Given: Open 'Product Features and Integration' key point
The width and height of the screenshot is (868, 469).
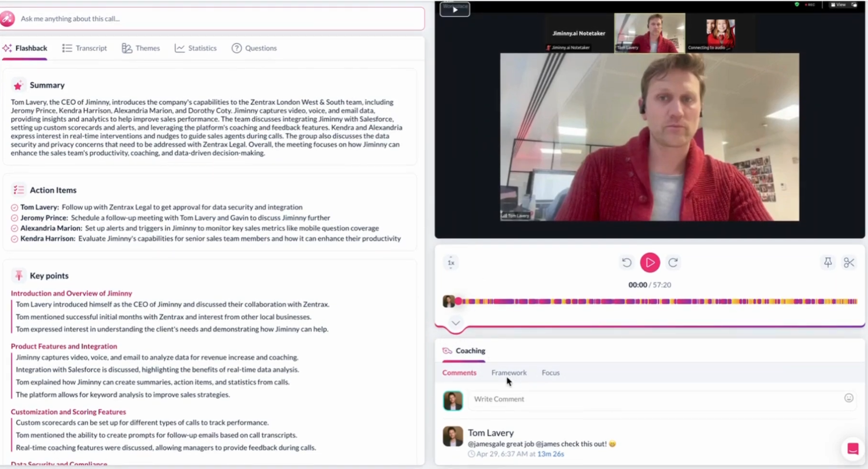Looking at the screenshot, I should (64, 346).
